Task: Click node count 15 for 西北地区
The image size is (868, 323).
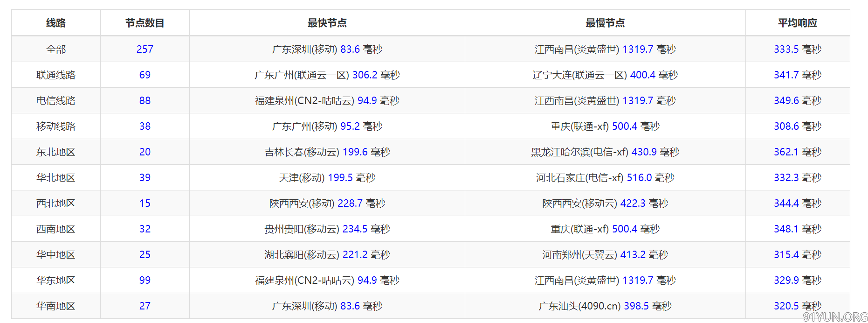Action: [x=145, y=203]
